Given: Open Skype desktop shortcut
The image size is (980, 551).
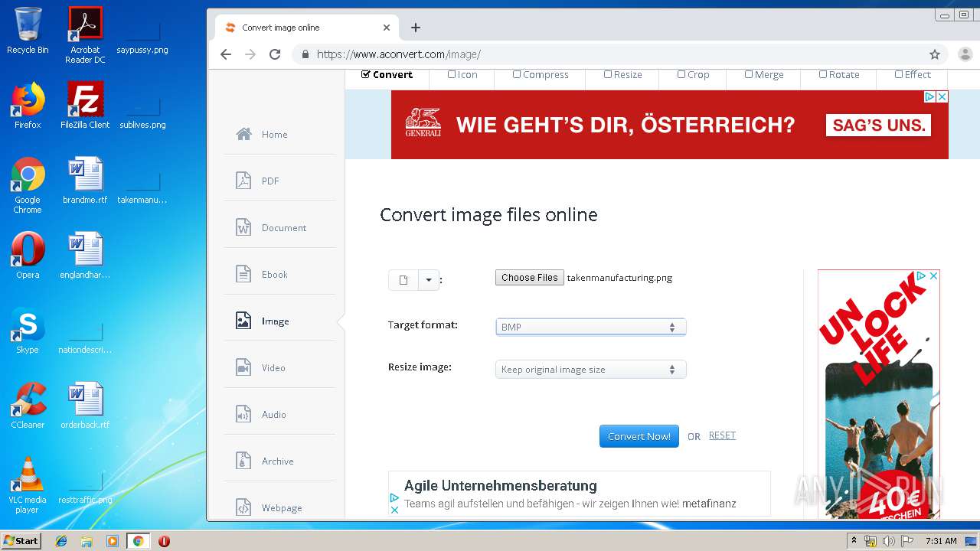Looking at the screenshot, I should (x=28, y=331).
